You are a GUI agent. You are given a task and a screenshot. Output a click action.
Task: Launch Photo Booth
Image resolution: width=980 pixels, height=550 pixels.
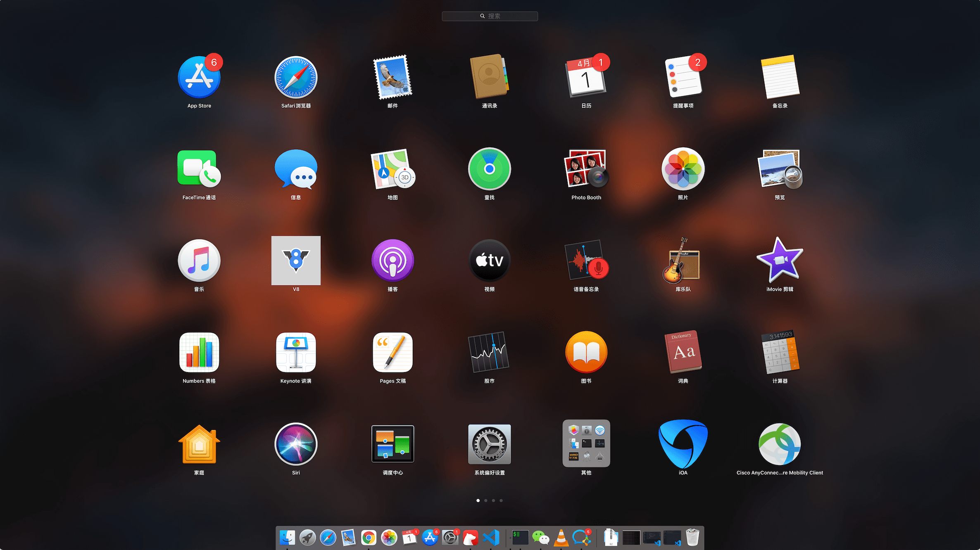coord(586,169)
